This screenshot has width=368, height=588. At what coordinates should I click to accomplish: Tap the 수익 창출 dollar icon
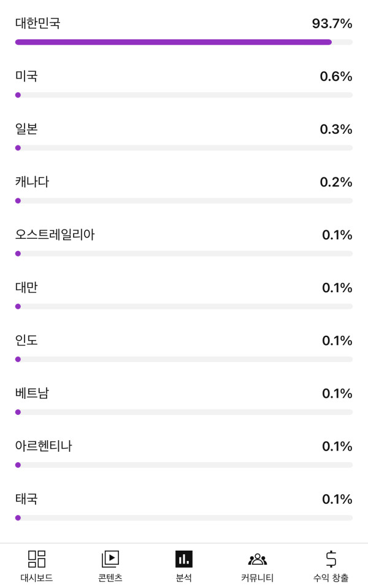click(331, 559)
